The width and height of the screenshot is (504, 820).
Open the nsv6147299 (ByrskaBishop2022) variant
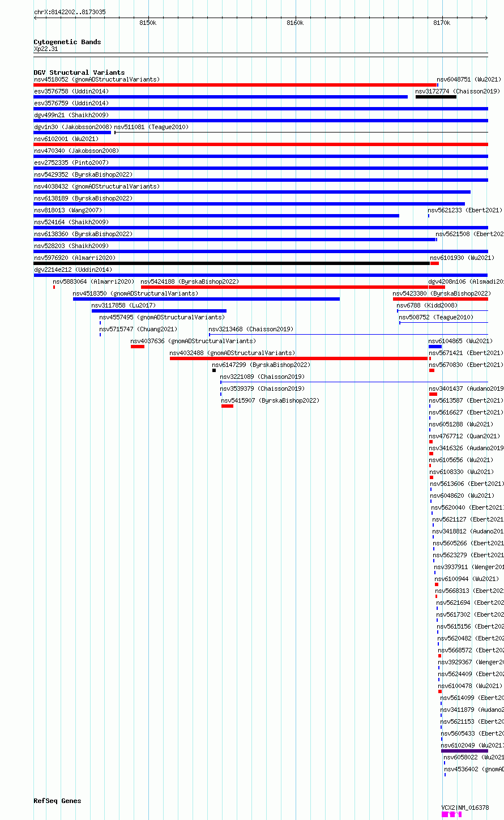click(261, 365)
